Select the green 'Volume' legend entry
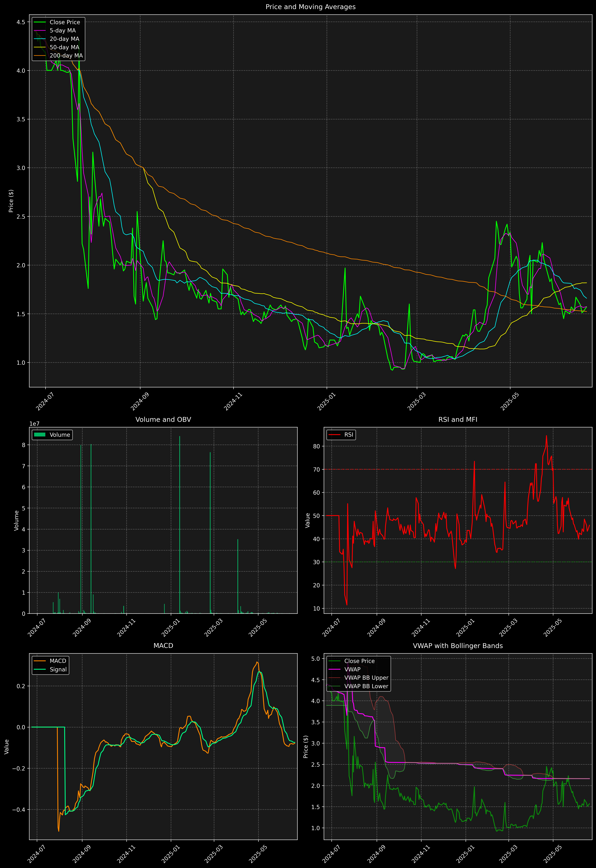 pyautogui.click(x=52, y=435)
